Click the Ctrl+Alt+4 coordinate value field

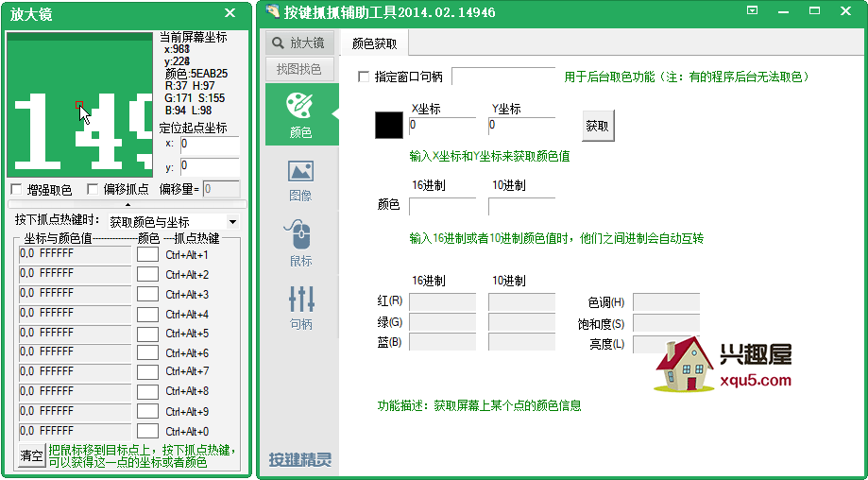(76, 314)
